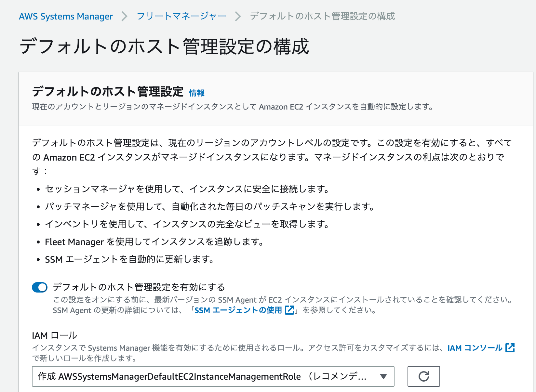This screenshot has height=392, width=536.
Task: Click external-link icon next to IAM コンソール
Action: (x=510, y=348)
